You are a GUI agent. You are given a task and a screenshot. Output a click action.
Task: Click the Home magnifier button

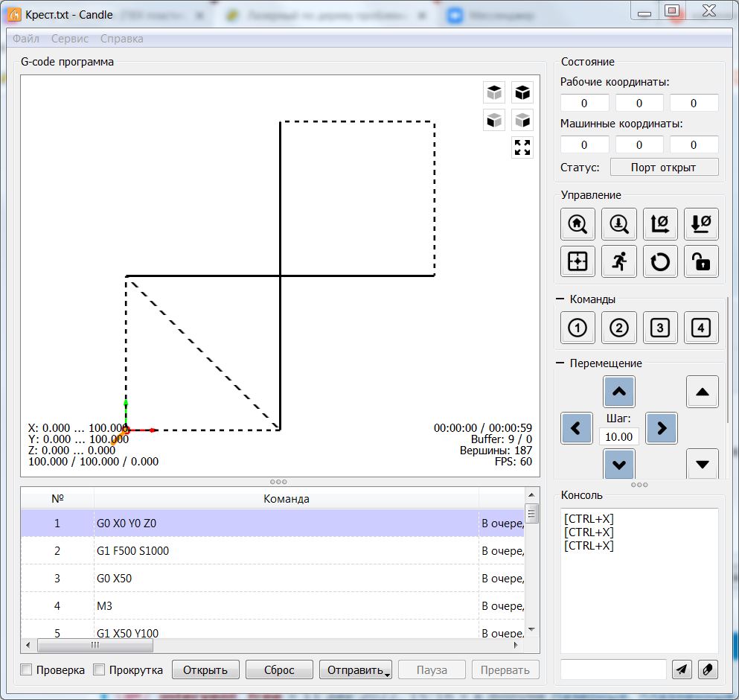pyautogui.click(x=578, y=224)
